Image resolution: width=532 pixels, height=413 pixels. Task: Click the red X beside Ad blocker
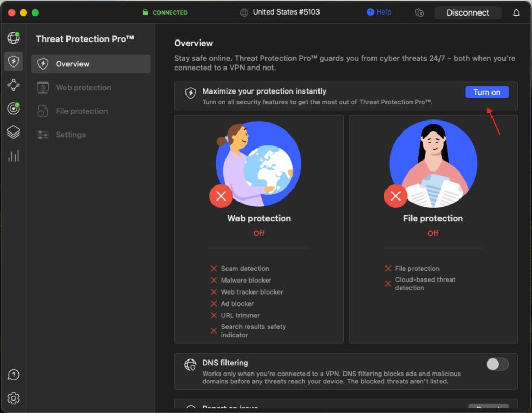pos(214,304)
